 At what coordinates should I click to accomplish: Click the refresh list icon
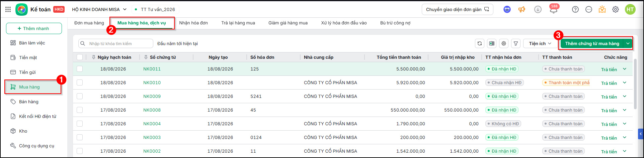tap(480, 43)
